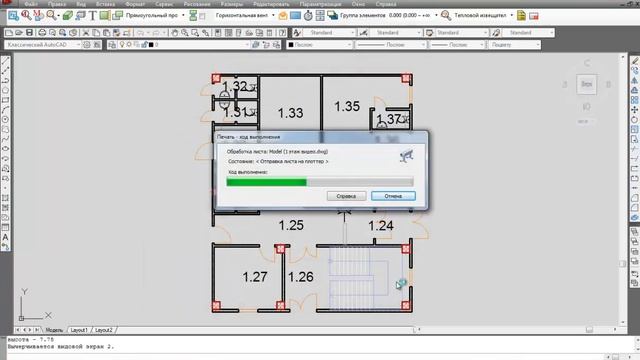The height and width of the screenshot is (360, 640).
Task: Click the New drawing icon
Action: point(9,33)
